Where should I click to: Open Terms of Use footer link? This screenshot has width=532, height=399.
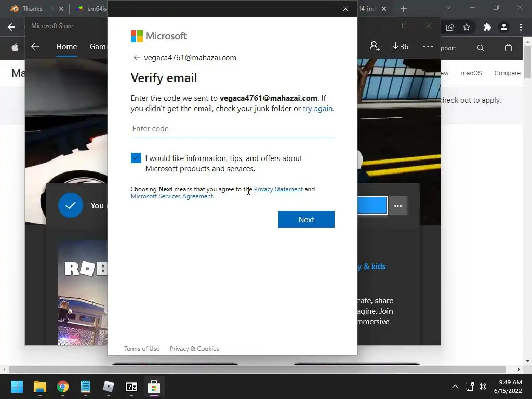(141, 349)
